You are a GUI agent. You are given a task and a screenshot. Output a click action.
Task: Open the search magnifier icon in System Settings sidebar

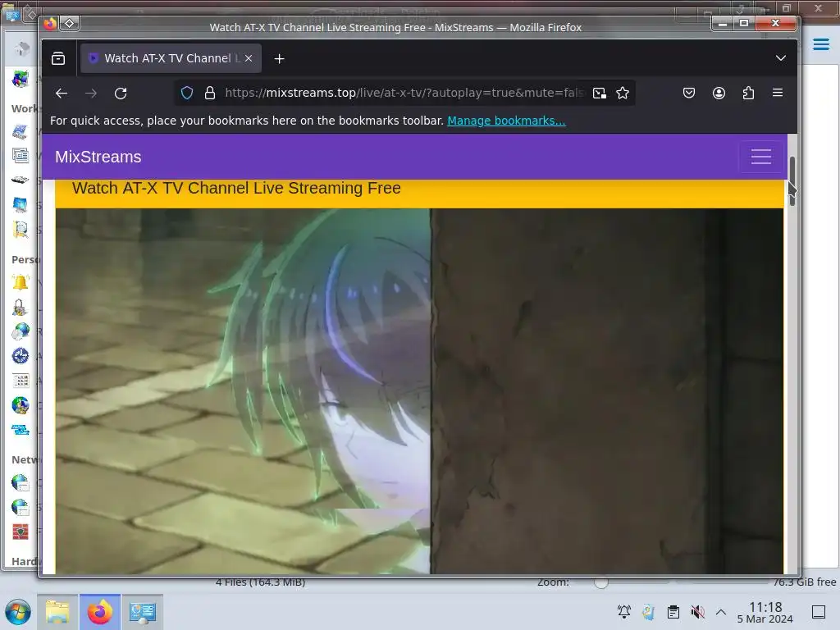pos(21,230)
